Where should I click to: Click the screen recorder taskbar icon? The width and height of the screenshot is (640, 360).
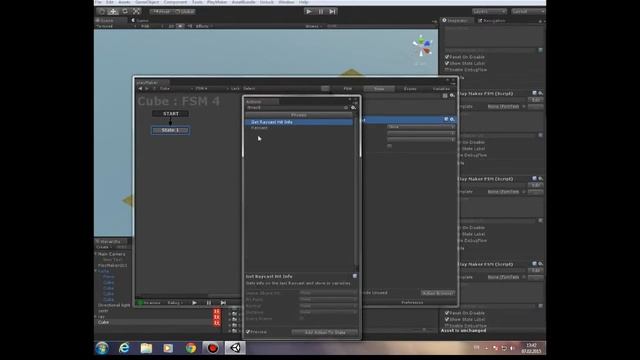tap(213, 348)
